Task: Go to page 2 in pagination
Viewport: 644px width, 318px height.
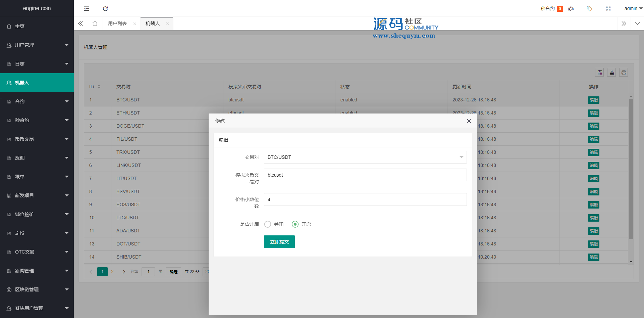Action: 112,272
